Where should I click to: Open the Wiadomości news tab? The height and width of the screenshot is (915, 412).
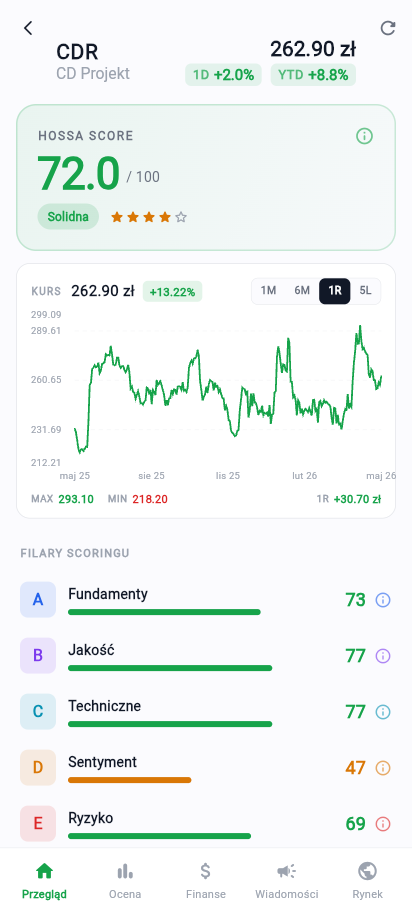pyautogui.click(x=287, y=881)
